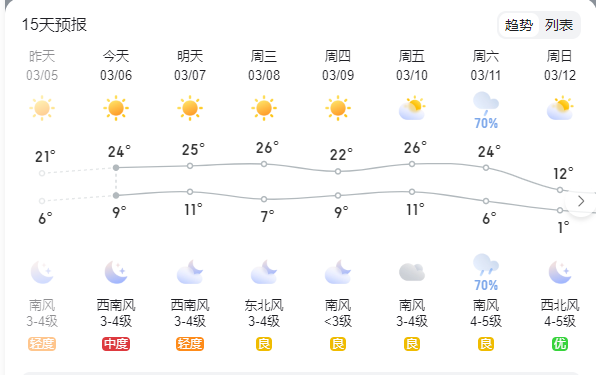596x375 pixels.
Task: Click the orange 轻度 badge under 明天
Action: (x=190, y=344)
